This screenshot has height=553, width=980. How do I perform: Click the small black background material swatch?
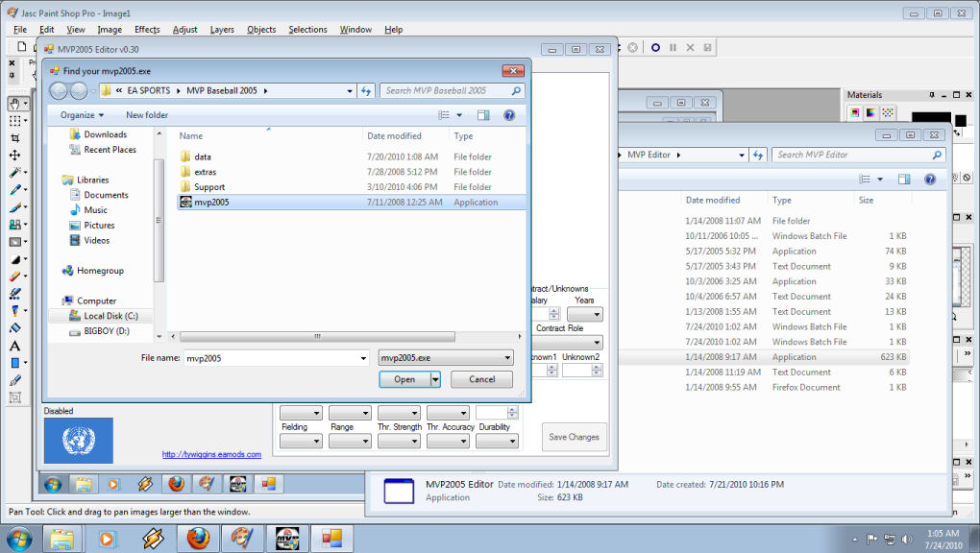pos(961,121)
